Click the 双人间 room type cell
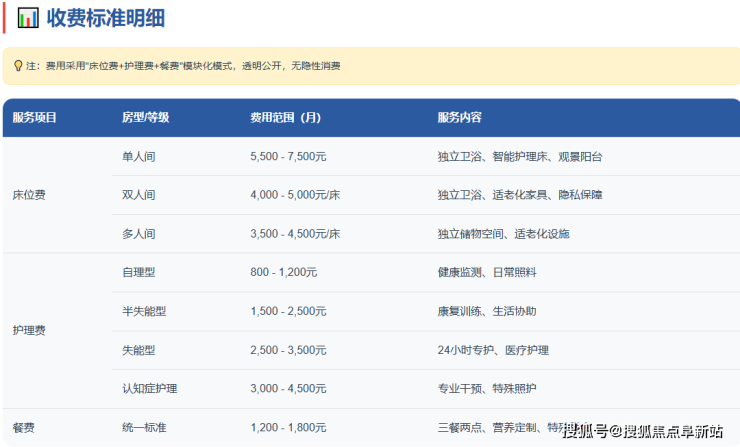 coord(138,195)
